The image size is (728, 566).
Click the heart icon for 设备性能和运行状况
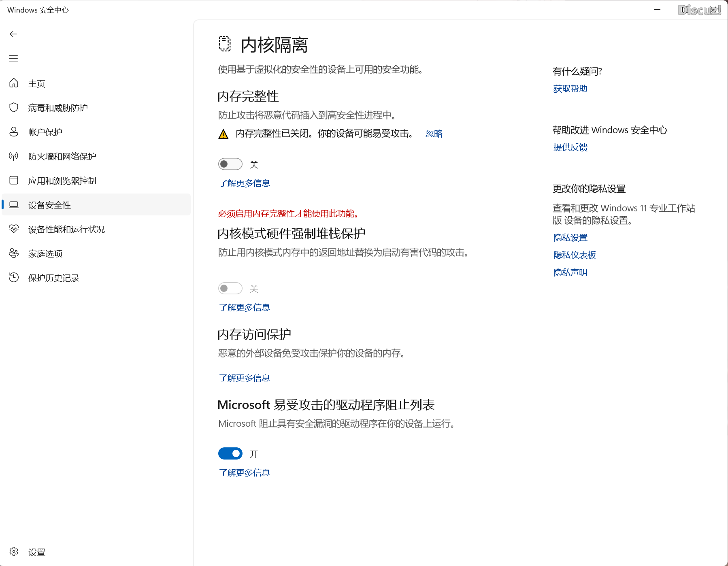coord(14,229)
